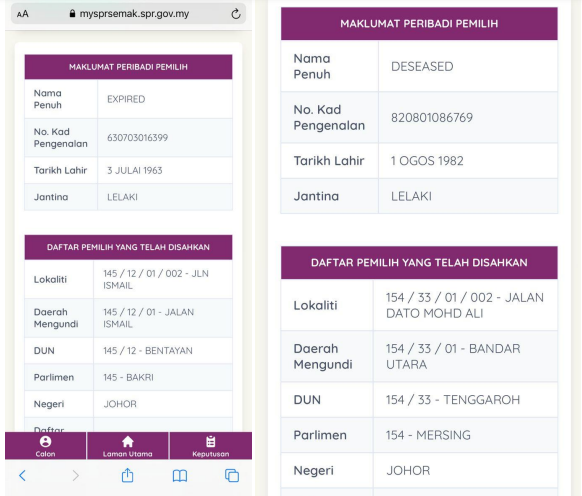Tap Daerah Mengundi label in right card
582x496 pixels.
(x=323, y=356)
